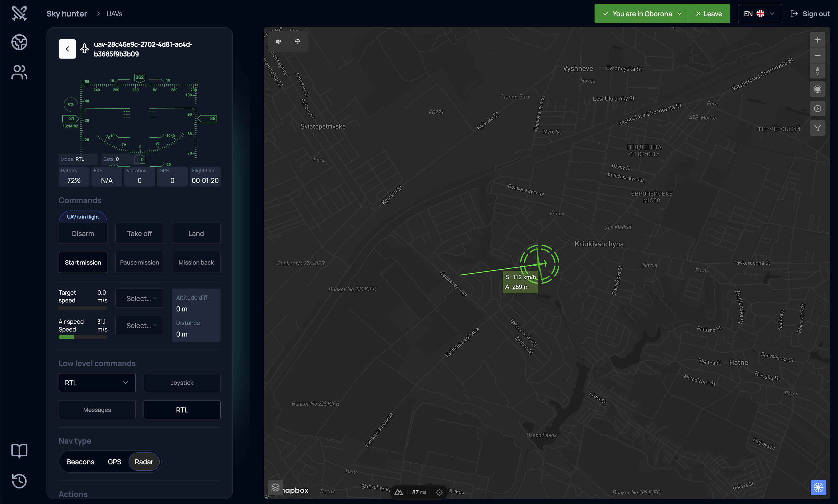The height and width of the screenshot is (504, 838).
Task: Open the Target speed Select dropdown
Action: pyautogui.click(x=140, y=299)
